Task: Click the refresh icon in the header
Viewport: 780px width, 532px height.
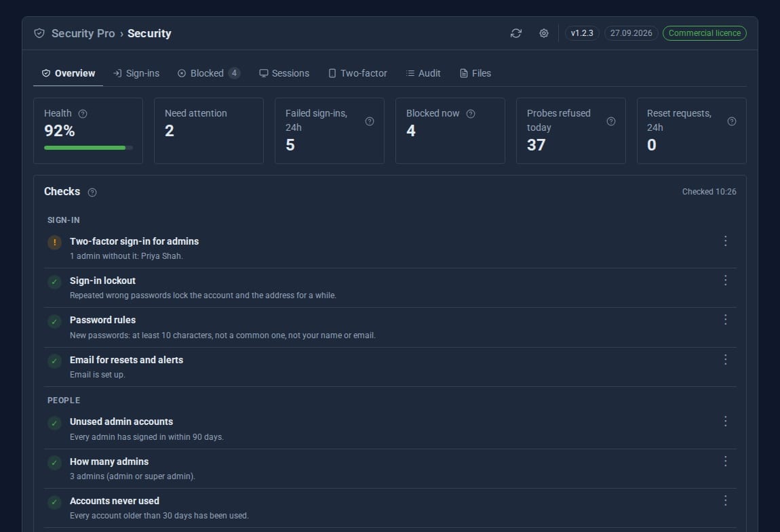Action: tap(516, 33)
